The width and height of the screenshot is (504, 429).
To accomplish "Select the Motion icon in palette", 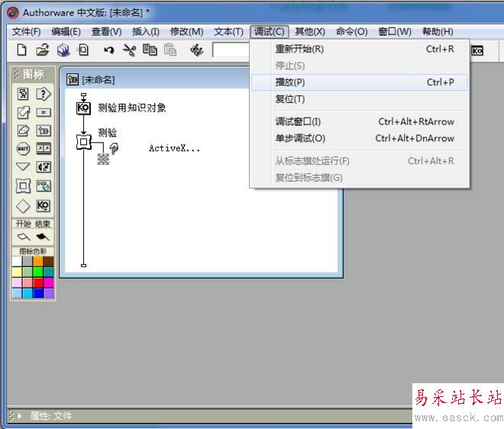I will 23,112.
